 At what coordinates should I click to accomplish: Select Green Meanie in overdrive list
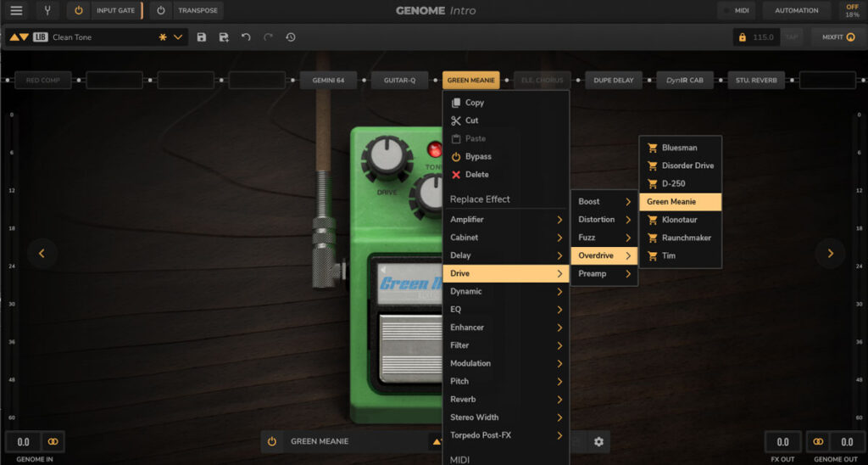(681, 202)
